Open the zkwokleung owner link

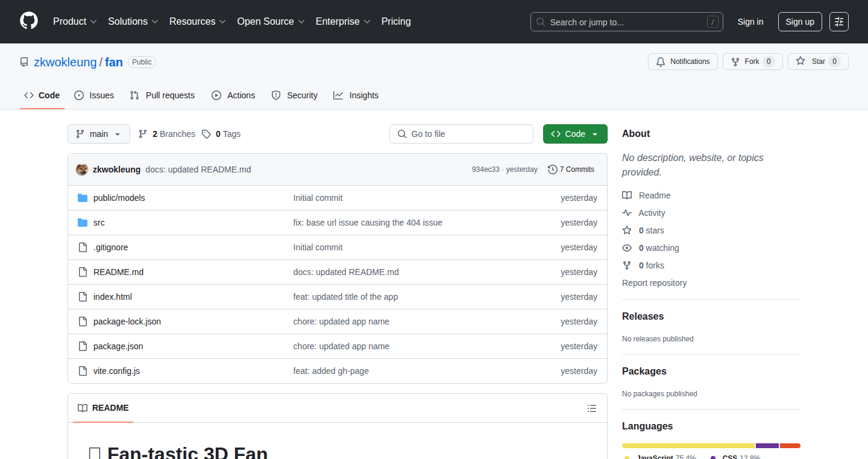click(x=65, y=62)
